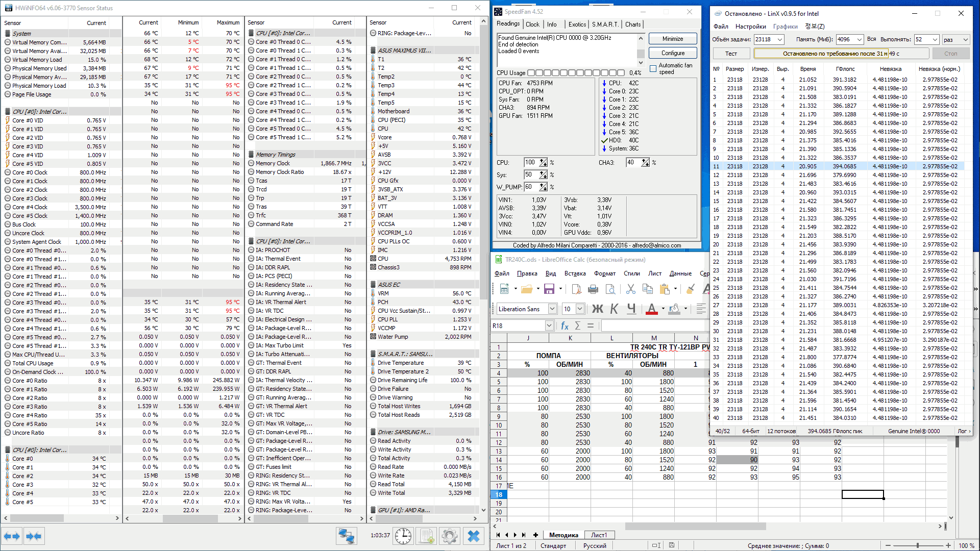Toggle the HD0 temperature checkmark
The width and height of the screenshot is (980, 551).
[x=604, y=140]
